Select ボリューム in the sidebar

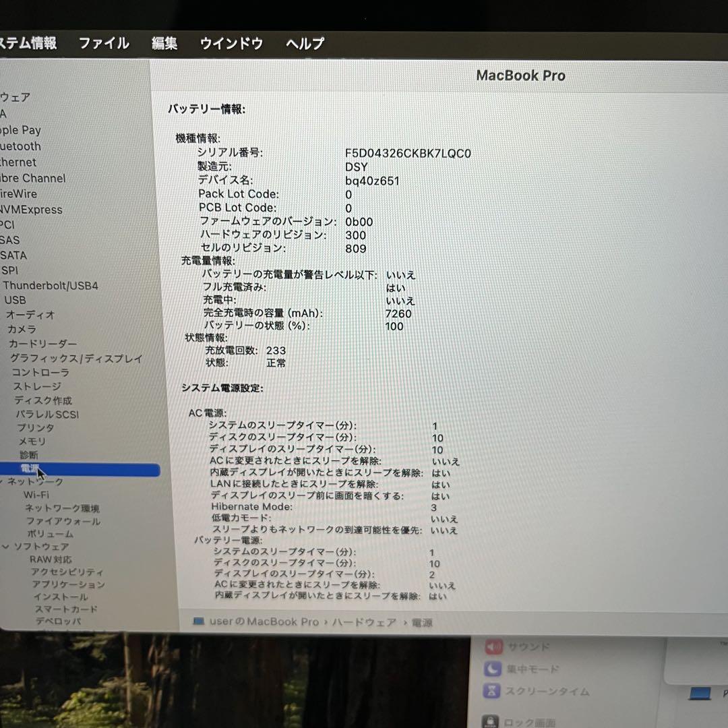(50, 534)
